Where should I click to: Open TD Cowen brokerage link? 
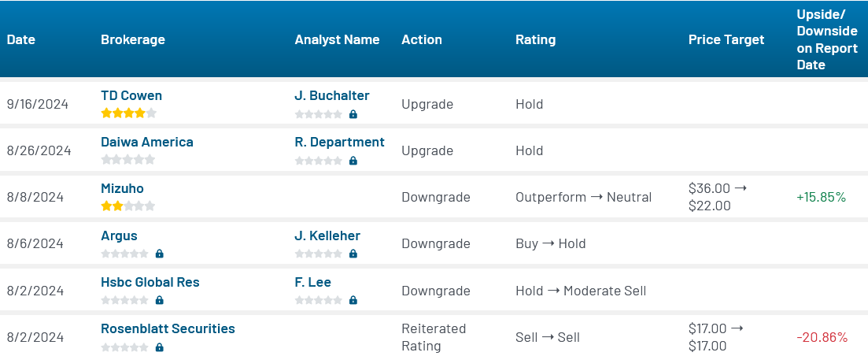(x=131, y=95)
